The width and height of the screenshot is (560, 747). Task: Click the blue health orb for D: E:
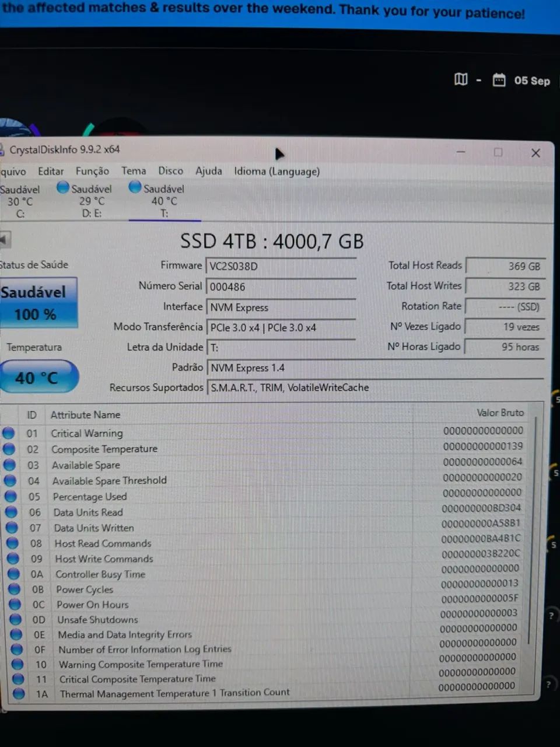tap(63, 187)
